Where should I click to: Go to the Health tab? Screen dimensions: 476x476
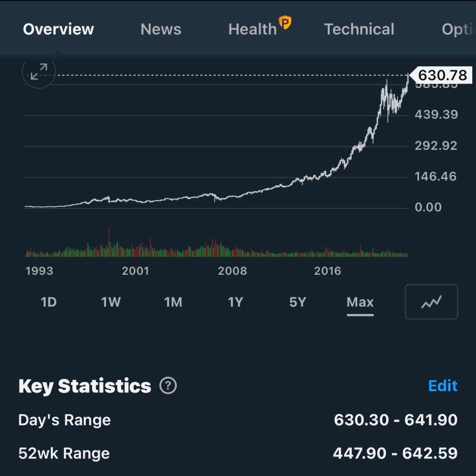tap(252, 29)
